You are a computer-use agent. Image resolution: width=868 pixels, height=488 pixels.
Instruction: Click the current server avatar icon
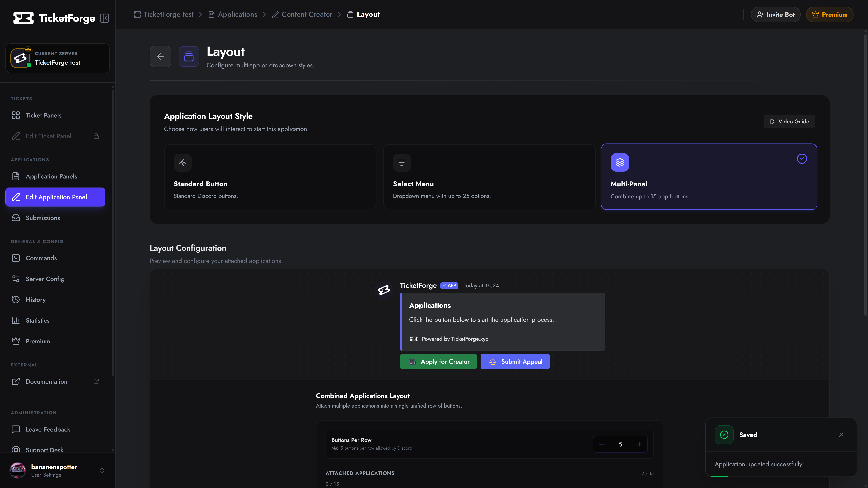(20, 58)
